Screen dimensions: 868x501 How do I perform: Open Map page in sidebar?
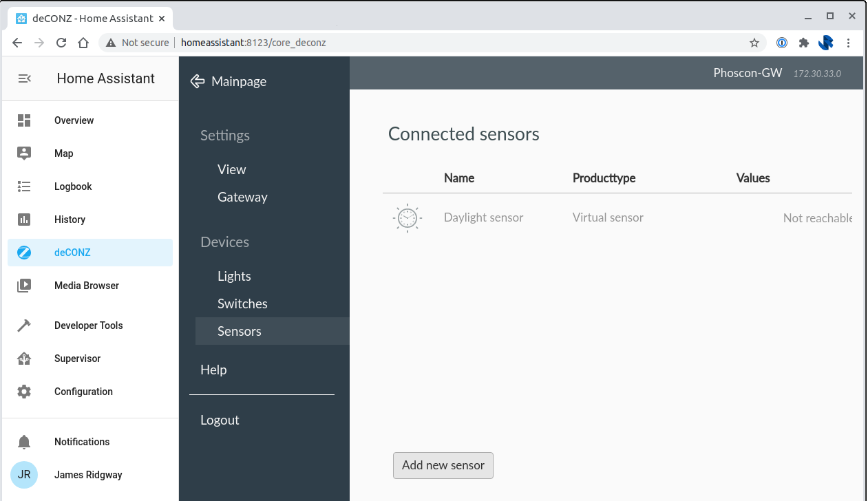pos(90,153)
